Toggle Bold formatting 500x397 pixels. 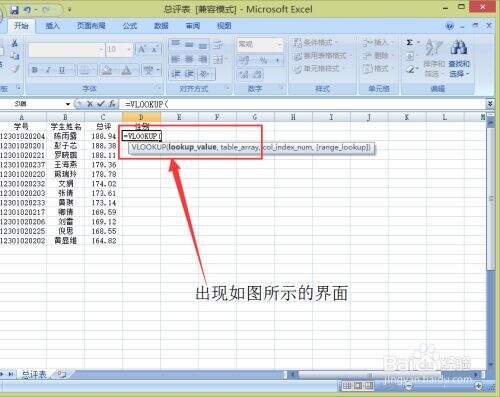click(35, 70)
